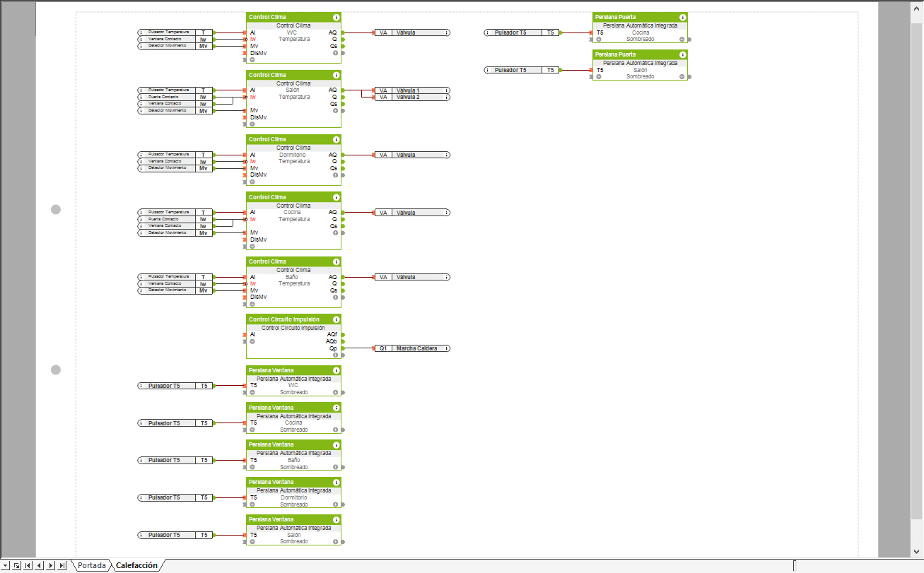
Task: Open info icon on WC Control Clima block
Action: click(336, 17)
